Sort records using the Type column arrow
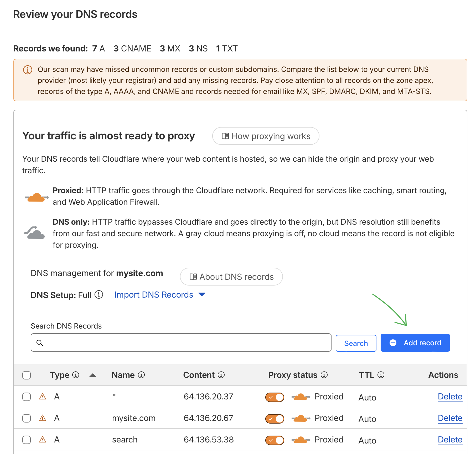Screen dimensions: 476x454 click(x=92, y=375)
